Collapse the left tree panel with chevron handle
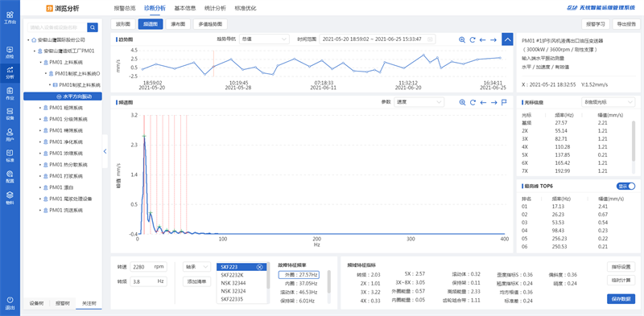This screenshot has height=316, width=644. click(105, 151)
